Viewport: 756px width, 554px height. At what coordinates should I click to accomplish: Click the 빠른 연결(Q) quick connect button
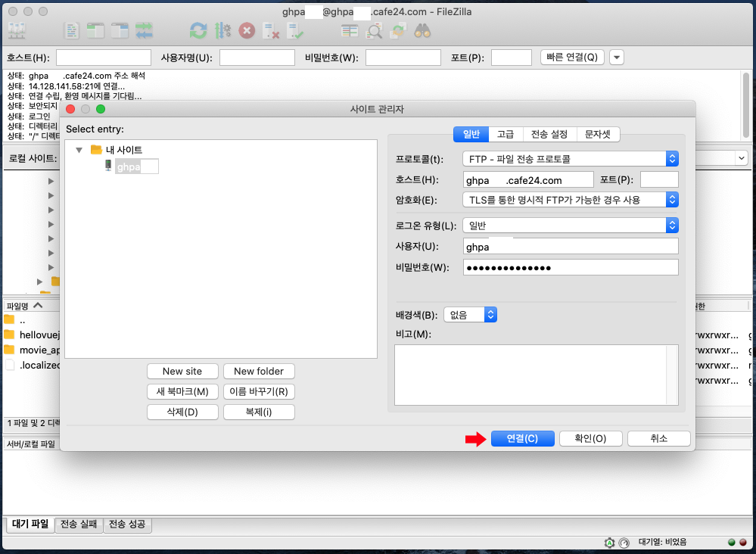[572, 58]
